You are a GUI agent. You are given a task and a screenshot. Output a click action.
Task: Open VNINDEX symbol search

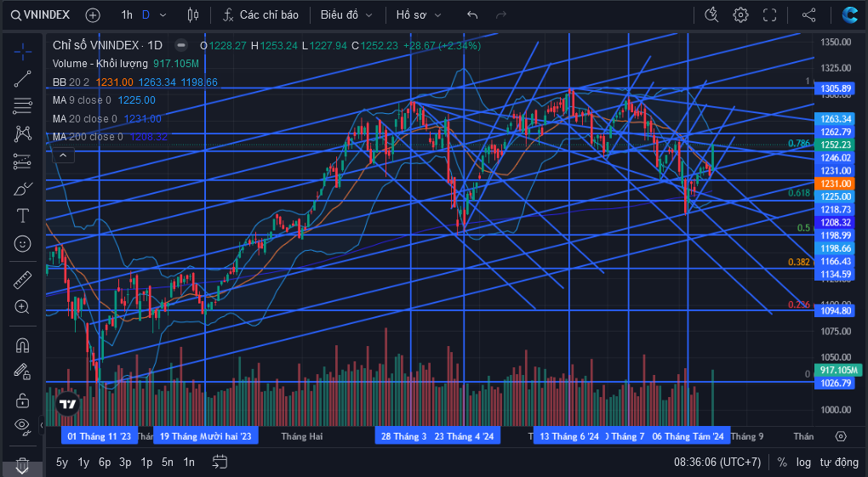[41, 15]
